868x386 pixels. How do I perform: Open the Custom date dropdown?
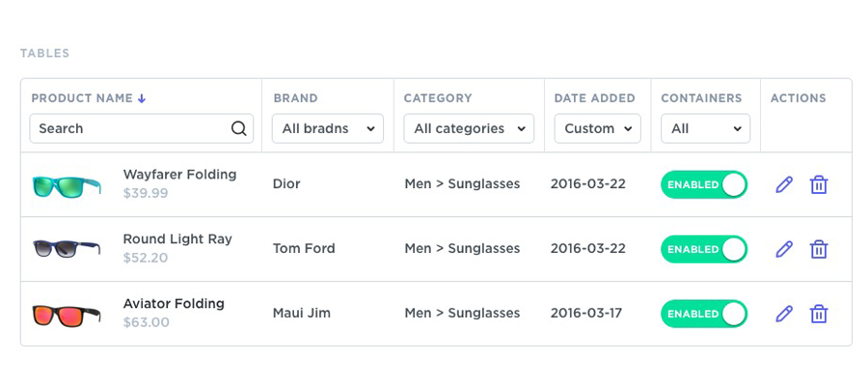[x=597, y=128]
